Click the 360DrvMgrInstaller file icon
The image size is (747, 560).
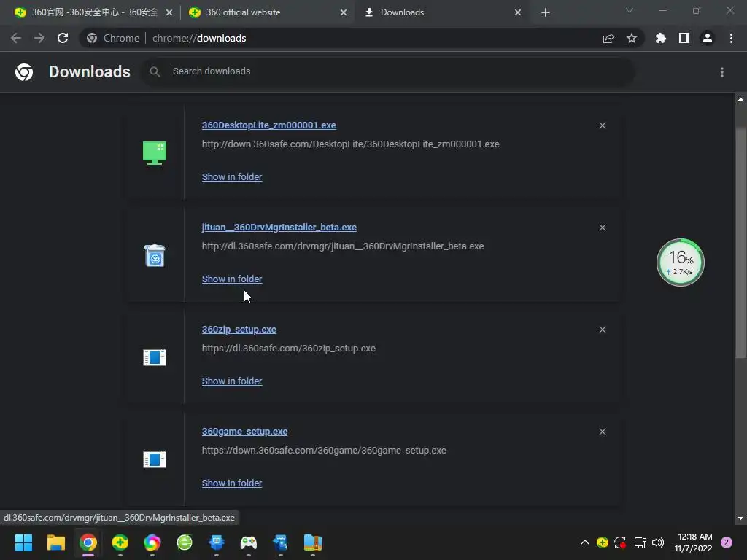[x=155, y=255]
